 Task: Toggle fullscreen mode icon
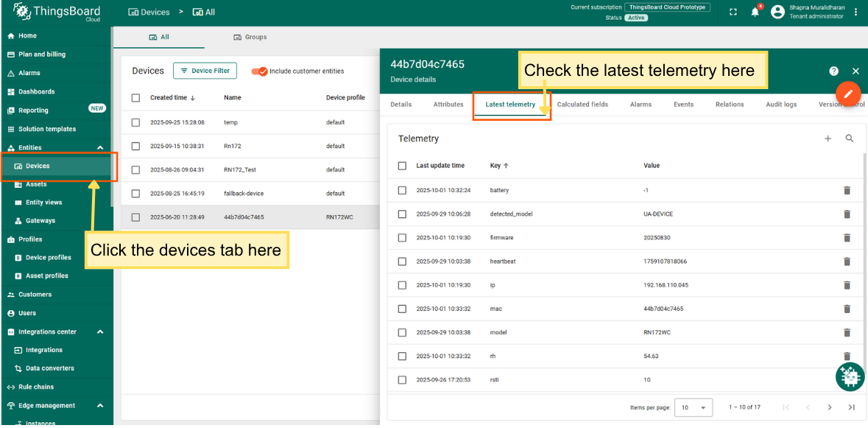click(x=733, y=12)
